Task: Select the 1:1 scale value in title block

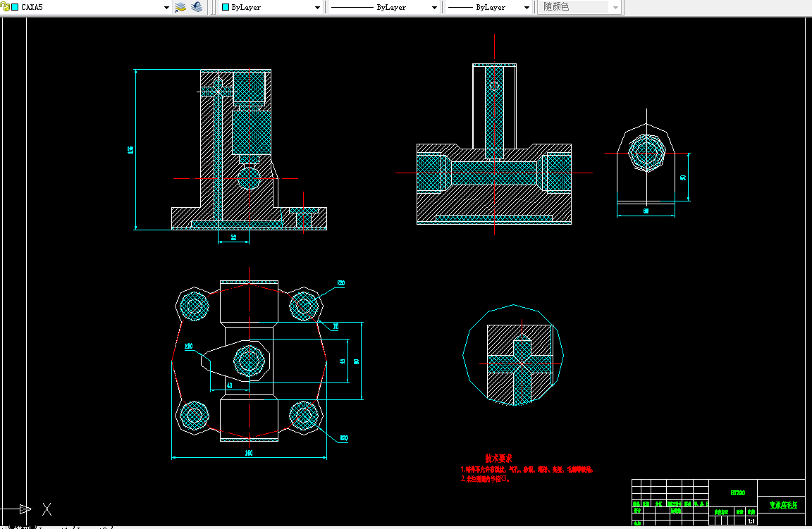Action: click(751, 521)
